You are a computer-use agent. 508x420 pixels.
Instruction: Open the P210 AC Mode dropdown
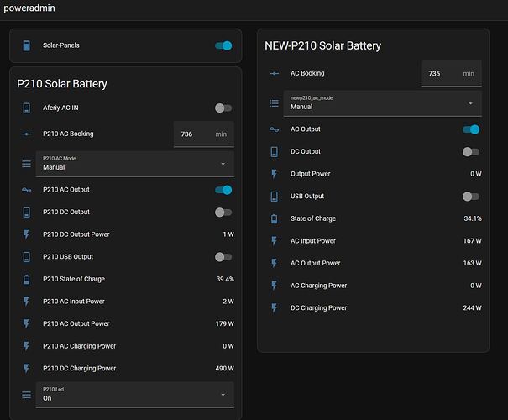point(135,164)
